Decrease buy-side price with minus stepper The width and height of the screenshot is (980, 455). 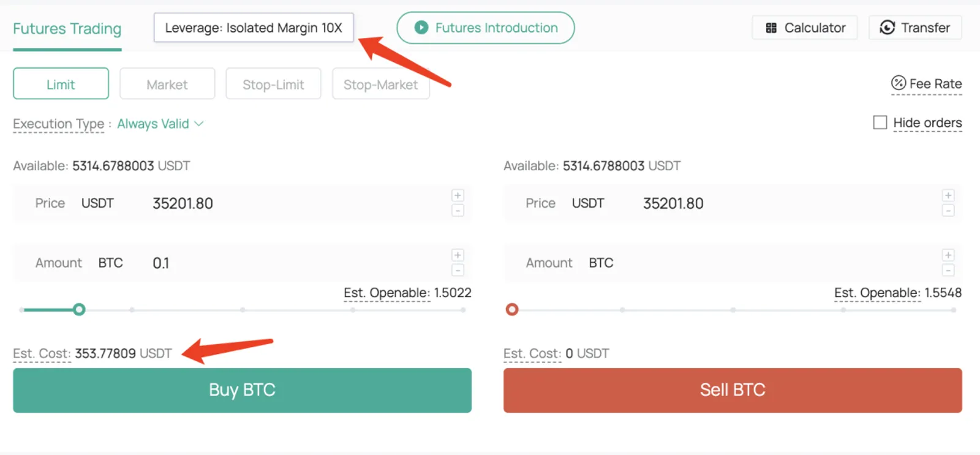pos(458,211)
